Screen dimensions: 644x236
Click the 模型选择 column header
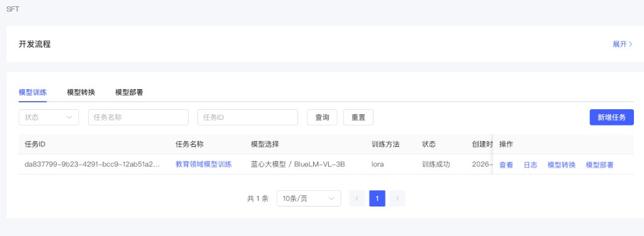(x=265, y=144)
